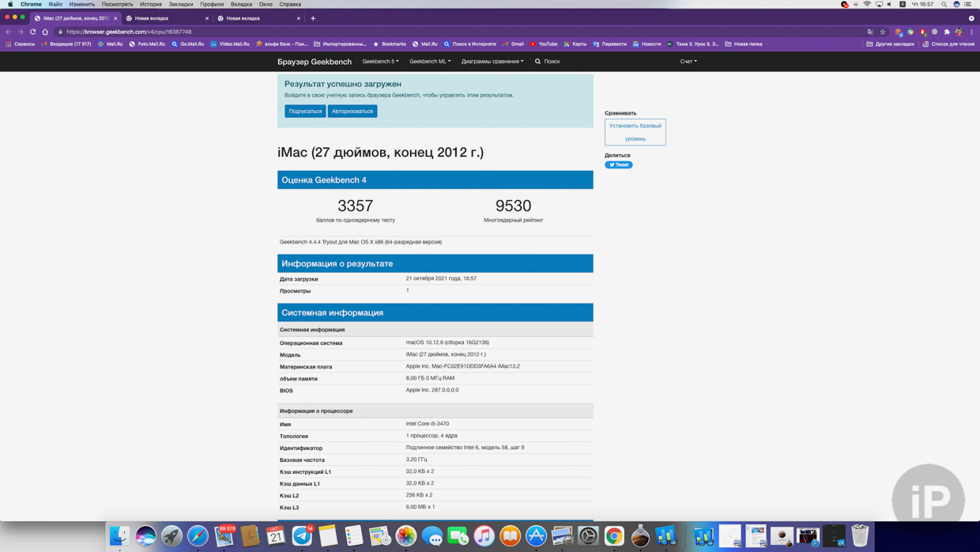
Task: Bookmark this page with the star icon
Action: point(883,32)
